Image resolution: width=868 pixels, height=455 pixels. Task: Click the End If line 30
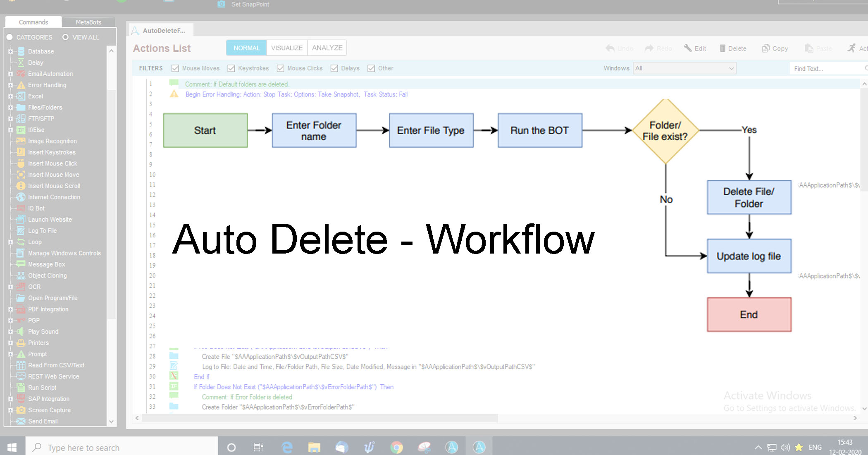point(202,377)
